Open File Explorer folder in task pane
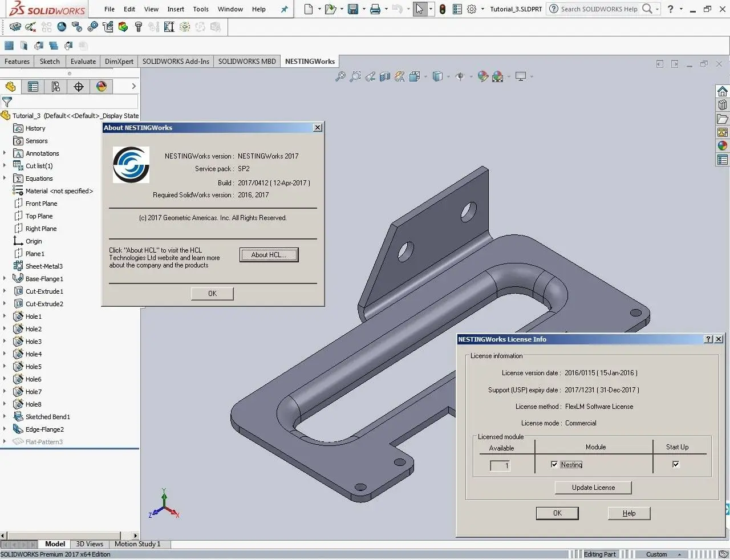Screen dimensions: 730x560 click(723, 119)
